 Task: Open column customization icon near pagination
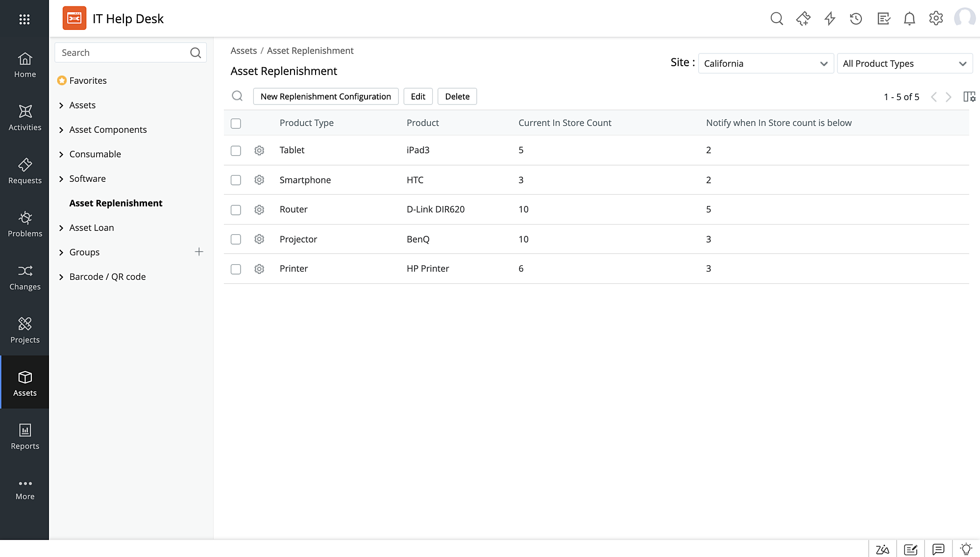pos(970,97)
